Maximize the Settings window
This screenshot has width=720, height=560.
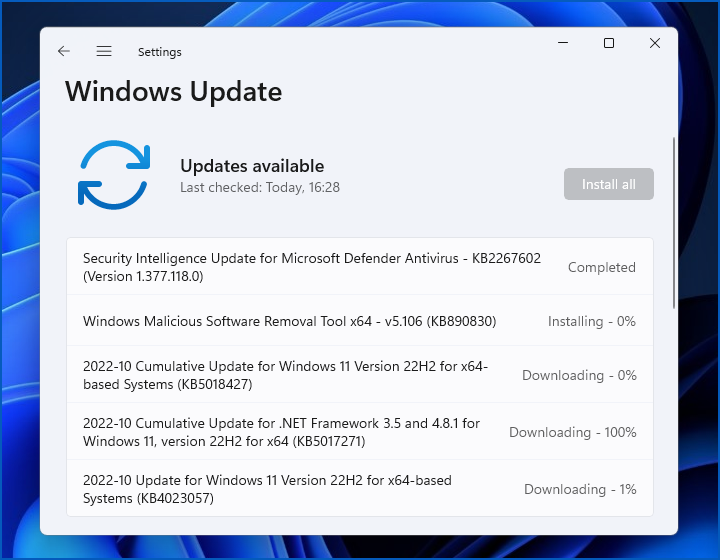pos(609,43)
